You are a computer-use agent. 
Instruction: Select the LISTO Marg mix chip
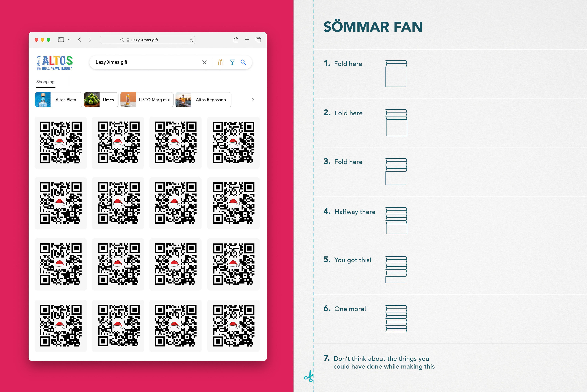coord(147,100)
